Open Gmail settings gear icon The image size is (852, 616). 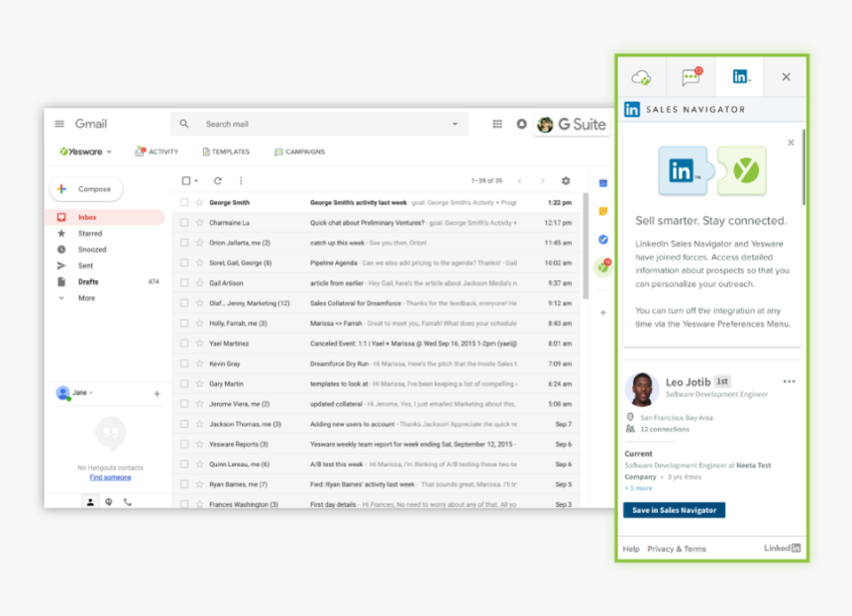[566, 180]
